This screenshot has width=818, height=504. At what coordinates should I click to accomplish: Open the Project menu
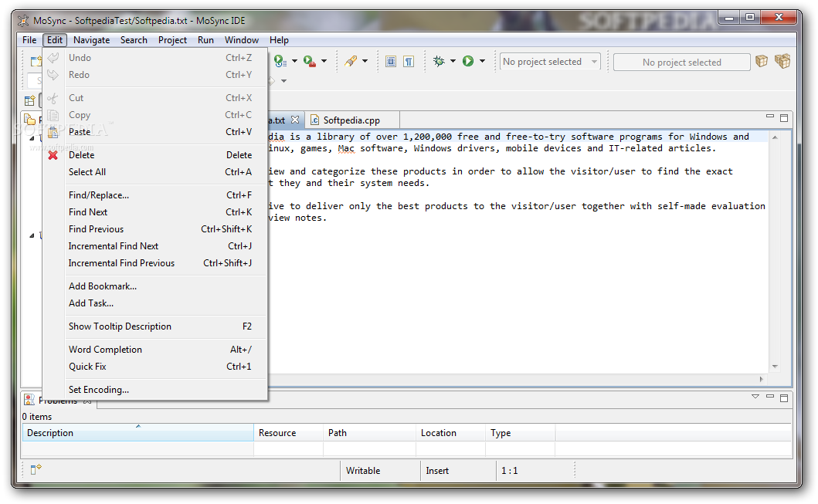[172, 40]
